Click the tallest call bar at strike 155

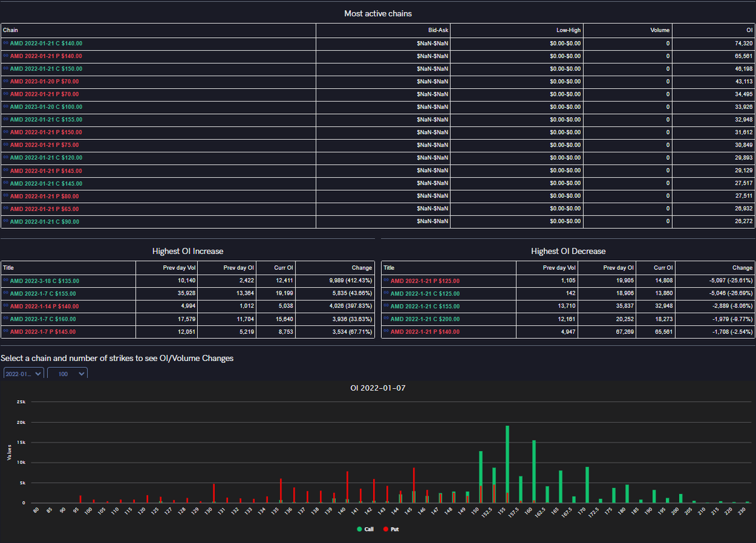pos(507,464)
